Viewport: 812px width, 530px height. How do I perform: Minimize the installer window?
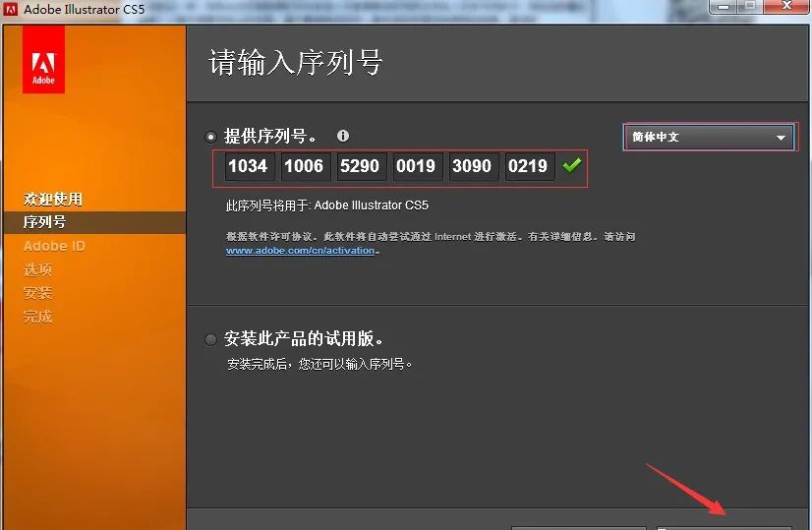tap(723, 6)
